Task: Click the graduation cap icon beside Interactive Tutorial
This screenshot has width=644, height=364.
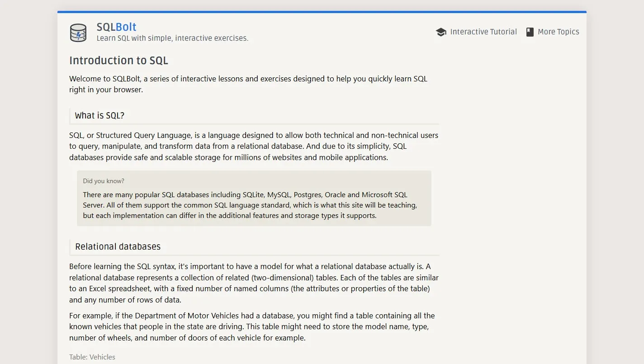Action: 441,32
